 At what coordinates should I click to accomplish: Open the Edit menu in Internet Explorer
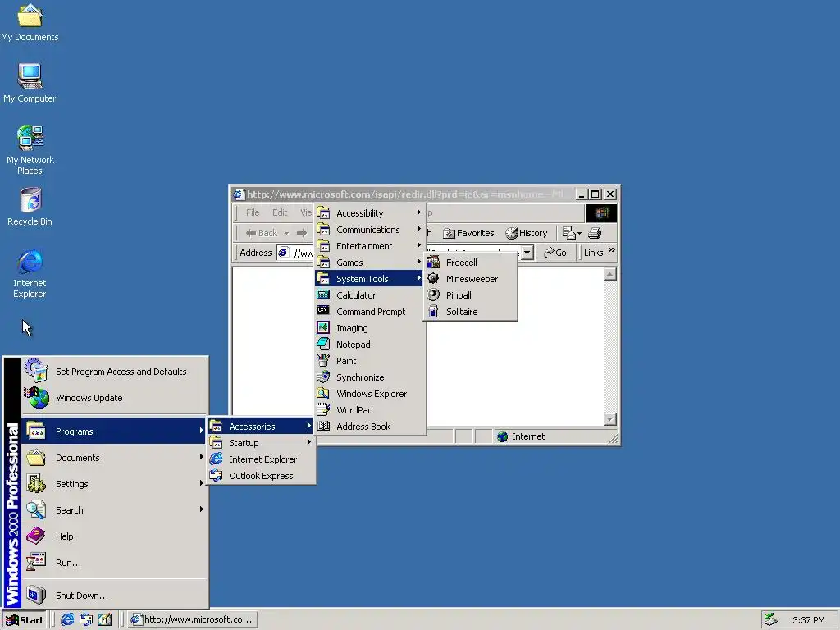(x=280, y=212)
